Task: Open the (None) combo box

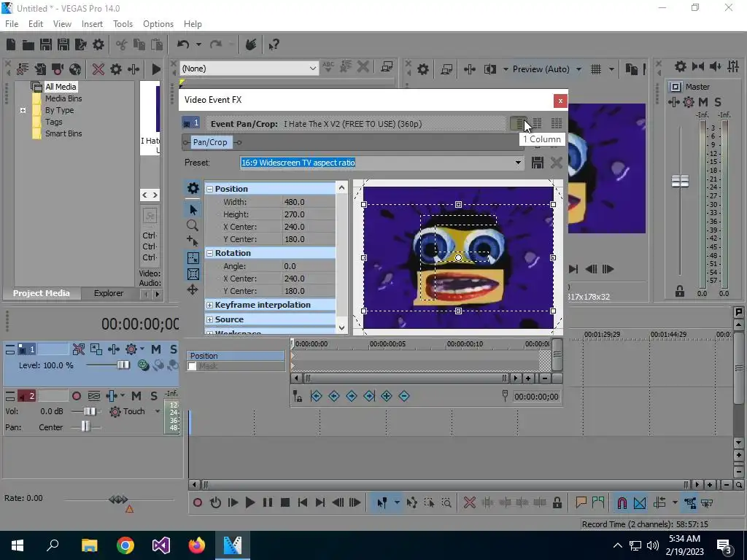Action: 249,69
